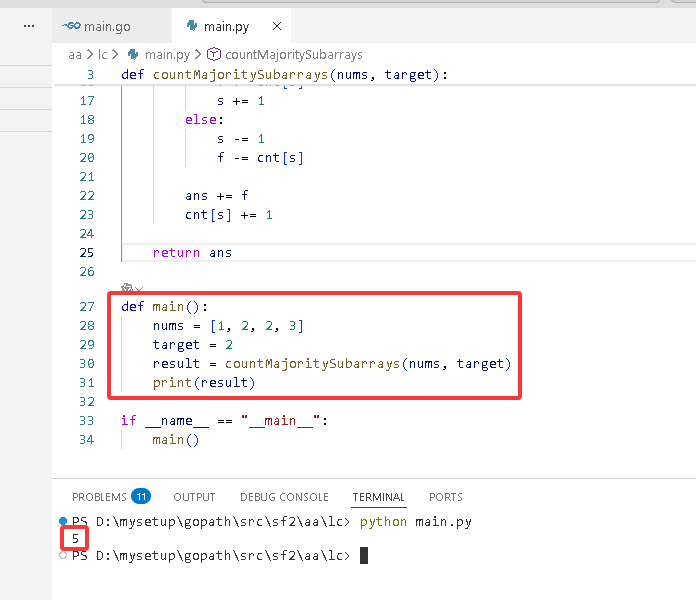The image size is (696, 600).
Task: Click 'f -= cnt[s]' on line 20
Action: (260, 158)
